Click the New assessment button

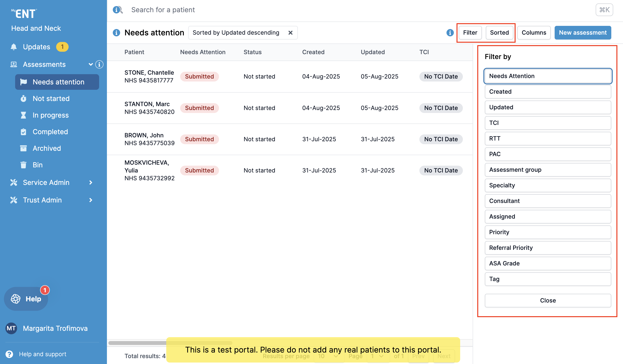click(583, 33)
